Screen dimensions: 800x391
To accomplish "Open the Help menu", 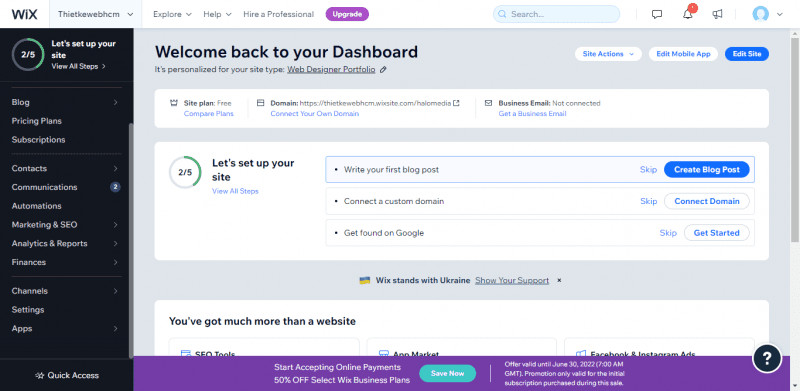I will (217, 14).
